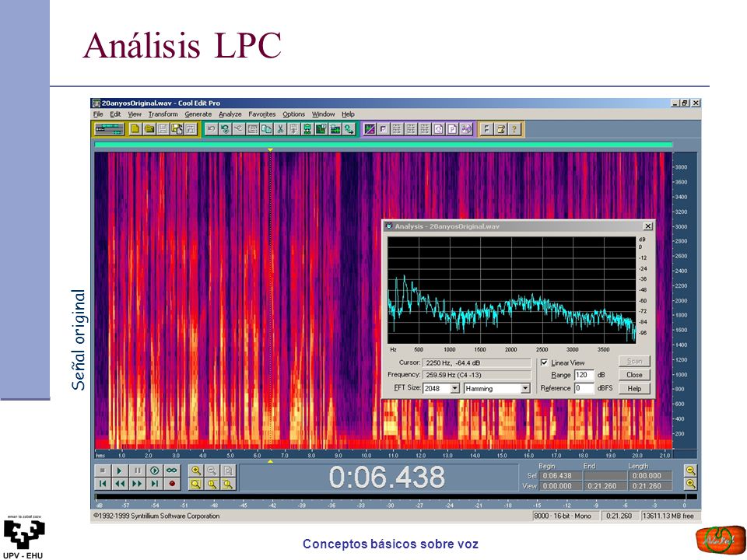
Task: Undo the last edit via toolbar
Action: (x=211, y=129)
